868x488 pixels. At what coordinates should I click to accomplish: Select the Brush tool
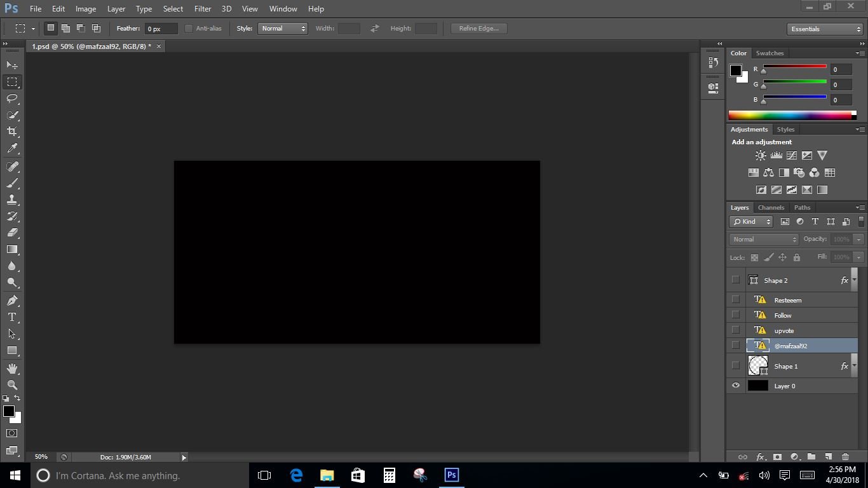(x=12, y=183)
